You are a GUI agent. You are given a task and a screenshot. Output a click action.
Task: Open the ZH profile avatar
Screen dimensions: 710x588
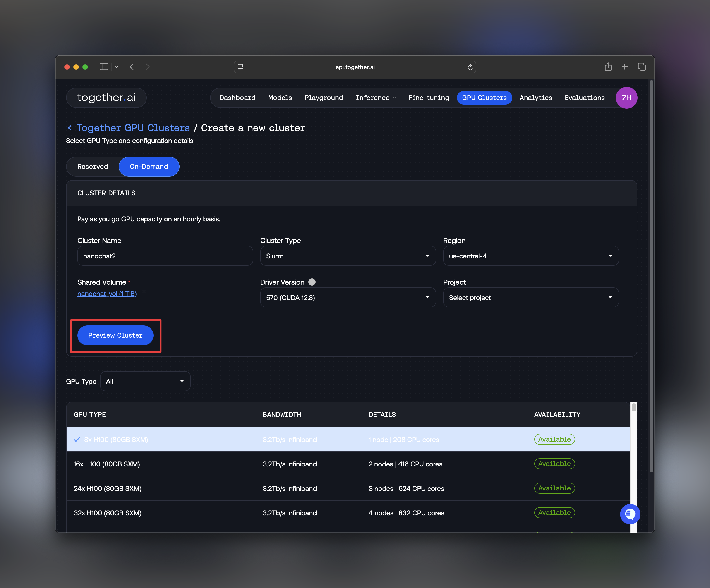click(x=626, y=98)
